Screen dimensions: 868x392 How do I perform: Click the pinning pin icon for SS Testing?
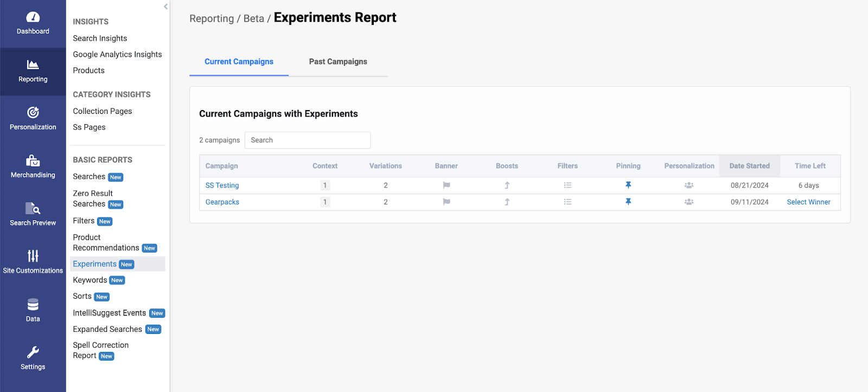coord(628,185)
